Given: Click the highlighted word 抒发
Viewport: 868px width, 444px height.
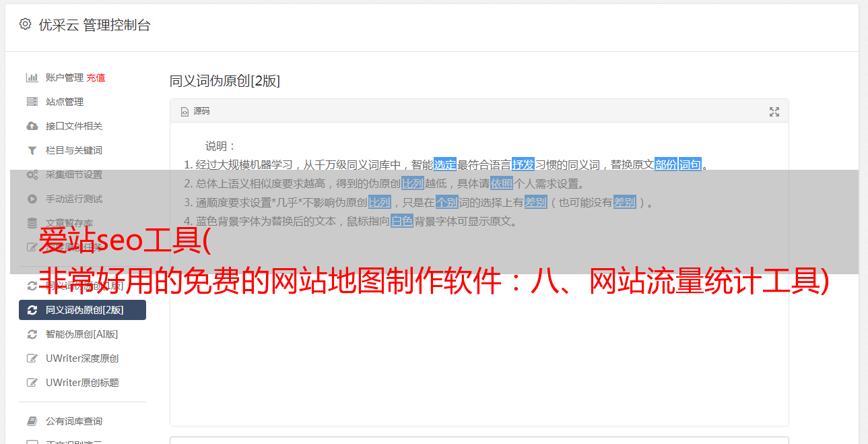Looking at the screenshot, I should (523, 164).
